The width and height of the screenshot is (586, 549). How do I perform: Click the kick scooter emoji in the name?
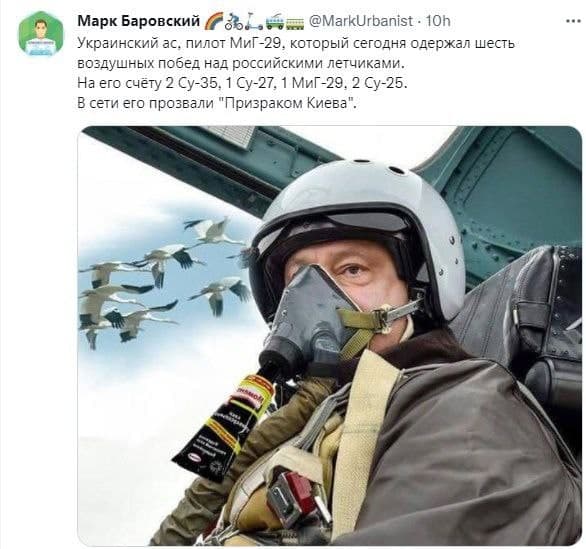[x=254, y=22]
